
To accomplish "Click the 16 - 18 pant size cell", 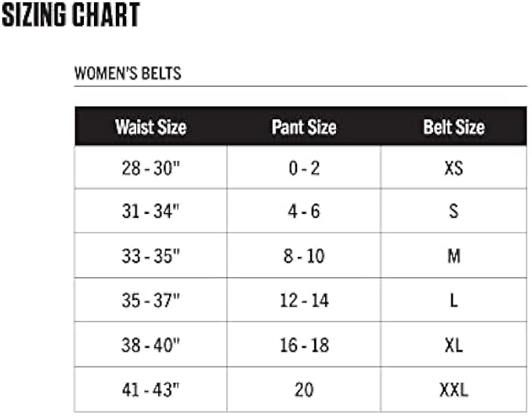I will click(x=304, y=345).
